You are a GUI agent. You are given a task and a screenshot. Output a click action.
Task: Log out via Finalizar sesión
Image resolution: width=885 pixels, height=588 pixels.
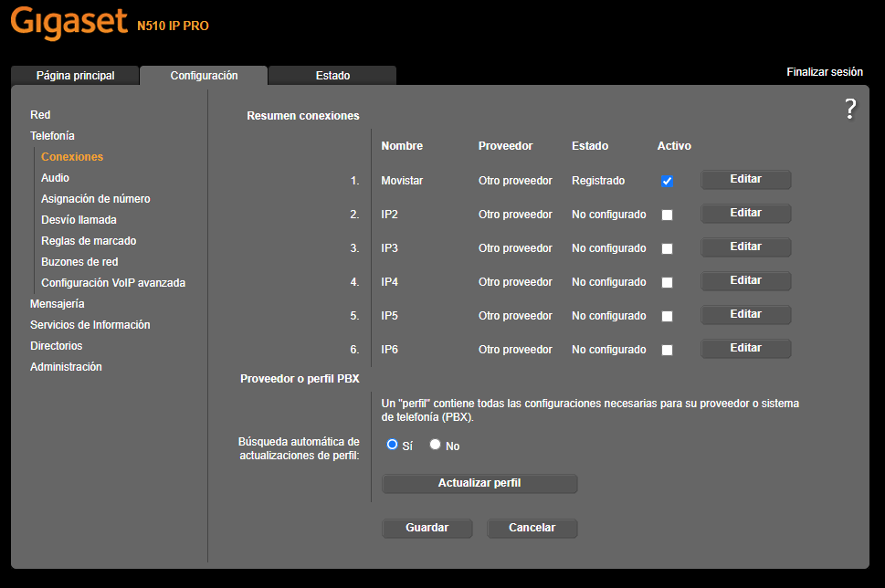click(824, 71)
